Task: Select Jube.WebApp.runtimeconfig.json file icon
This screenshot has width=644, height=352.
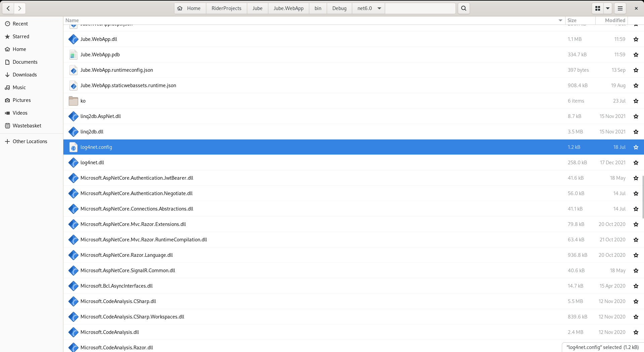Action: click(x=73, y=70)
